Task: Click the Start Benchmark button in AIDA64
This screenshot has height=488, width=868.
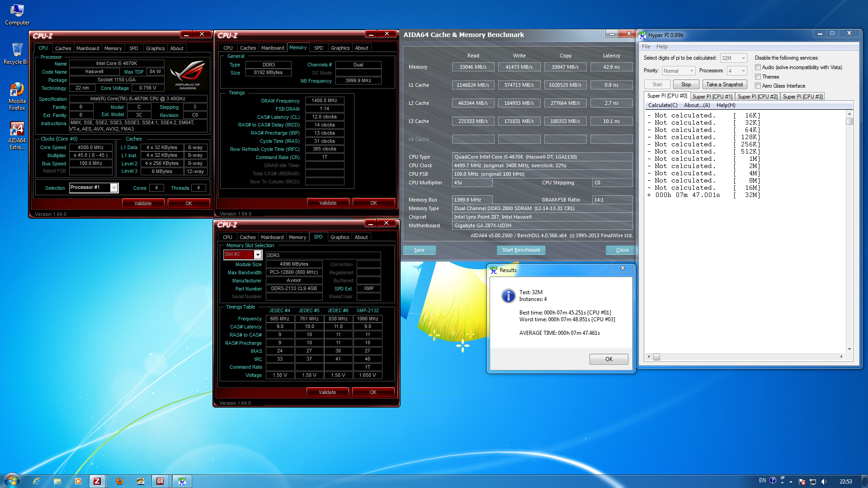Action: click(521, 250)
